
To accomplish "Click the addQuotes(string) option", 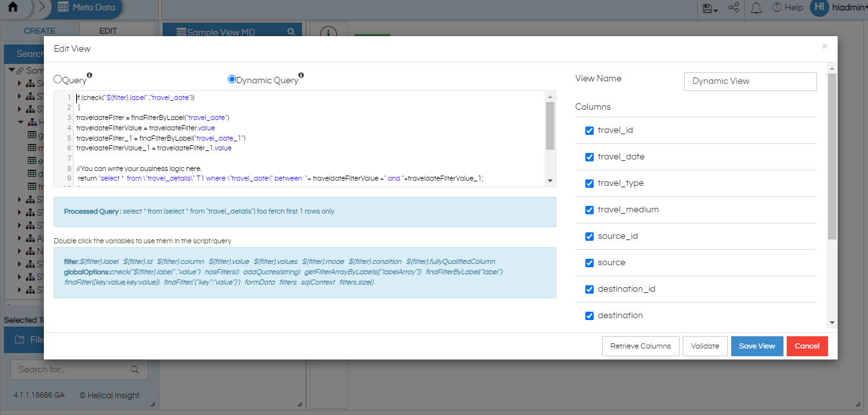I will click(x=272, y=272).
